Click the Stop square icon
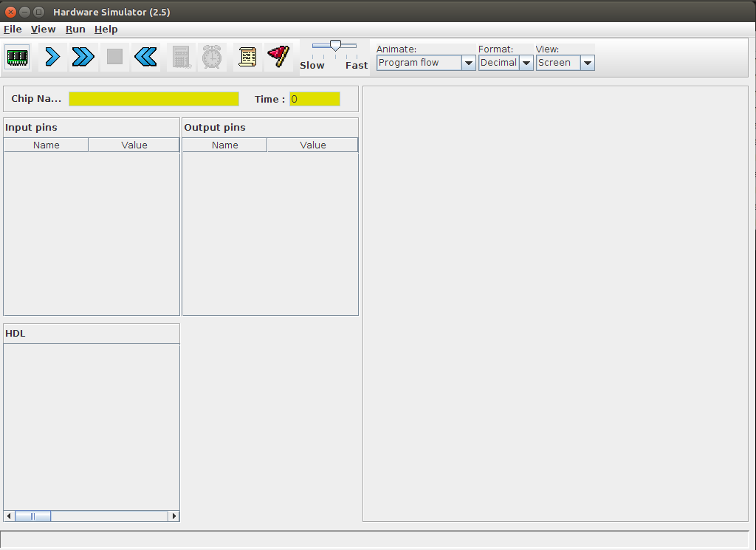This screenshot has width=756, height=550. pos(114,57)
